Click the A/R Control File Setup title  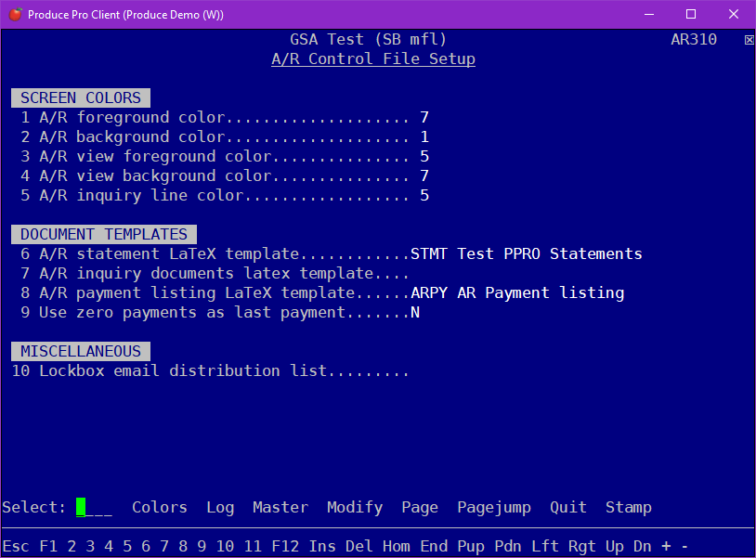373,58
